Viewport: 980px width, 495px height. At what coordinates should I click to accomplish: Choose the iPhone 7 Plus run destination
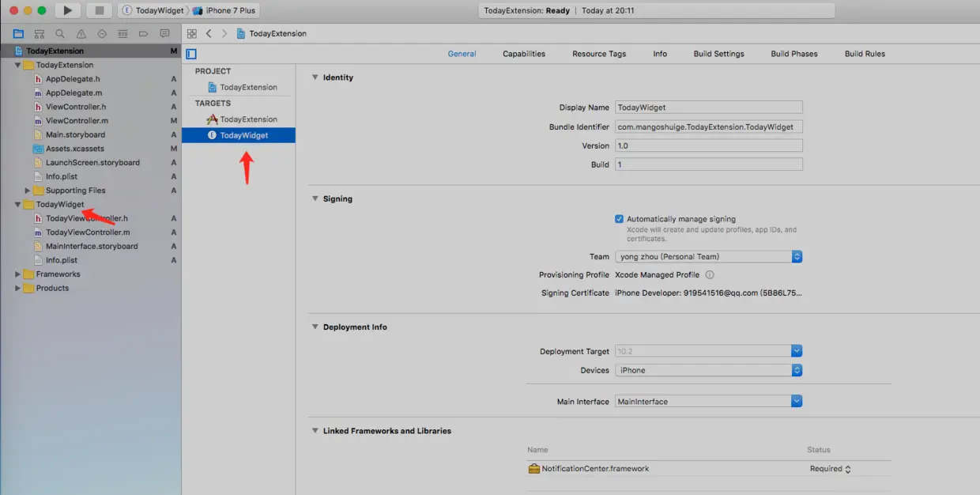point(225,11)
